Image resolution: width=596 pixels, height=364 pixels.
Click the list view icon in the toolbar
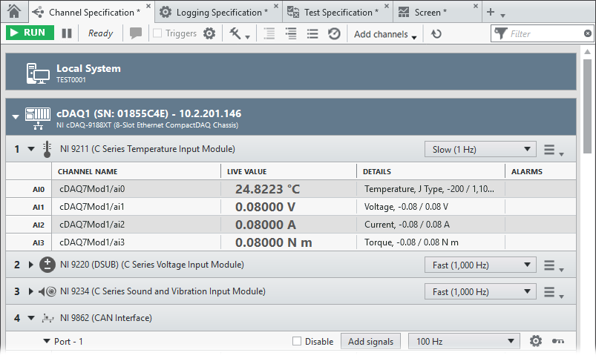pos(312,33)
